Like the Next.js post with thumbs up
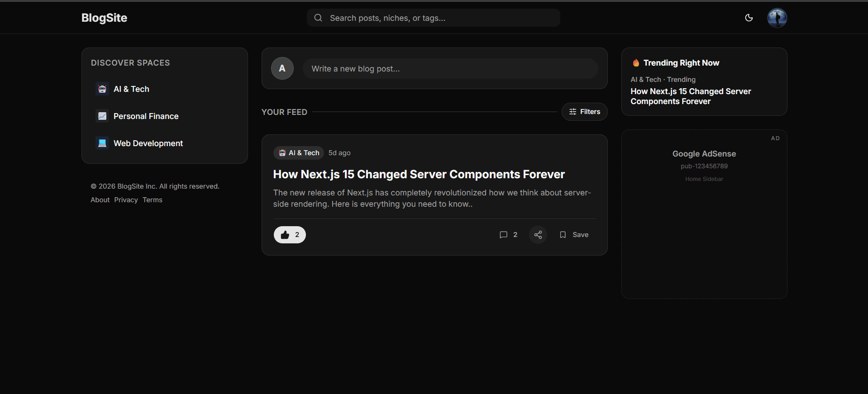The height and width of the screenshot is (394, 868). point(290,235)
